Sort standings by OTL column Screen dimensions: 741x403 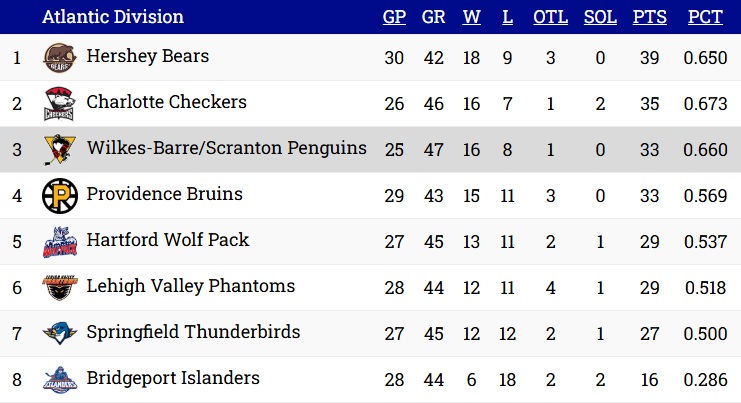[551, 17]
